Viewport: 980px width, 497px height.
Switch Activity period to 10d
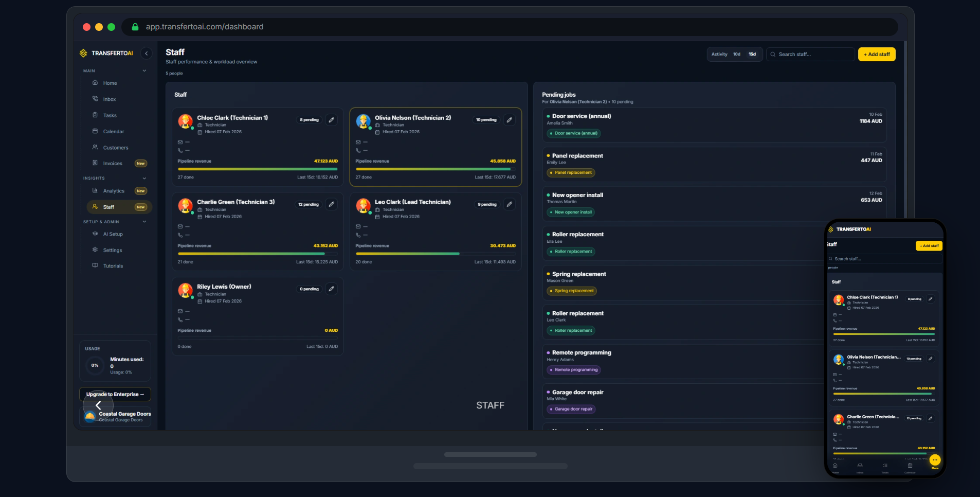[x=736, y=54]
